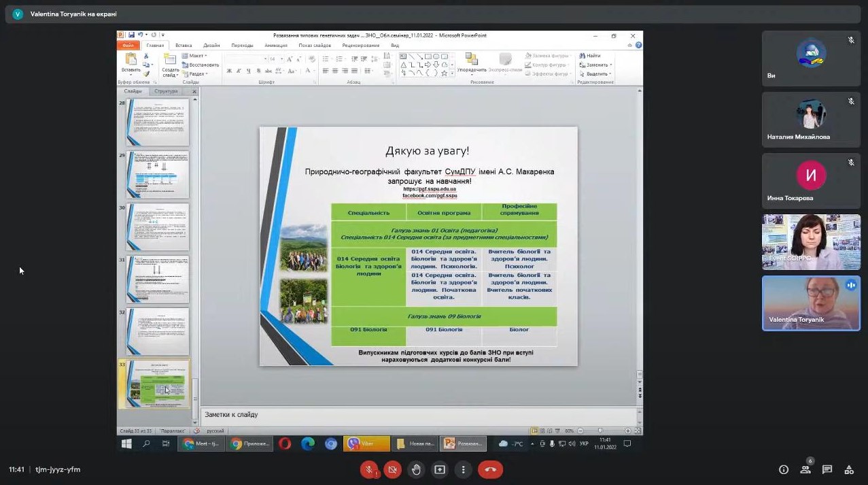868x485 pixels.
Task: Click Восстановить reset slide button
Action: 201,65
